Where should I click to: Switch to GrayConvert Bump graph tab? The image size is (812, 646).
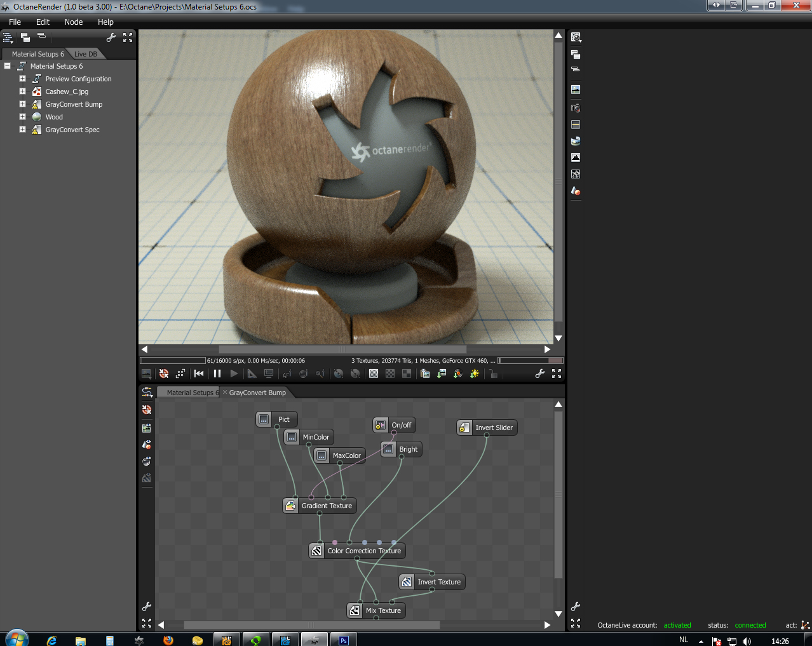(257, 393)
